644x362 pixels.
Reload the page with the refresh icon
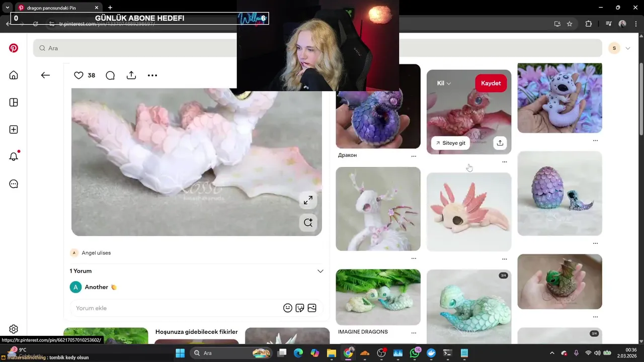pyautogui.click(x=35, y=24)
